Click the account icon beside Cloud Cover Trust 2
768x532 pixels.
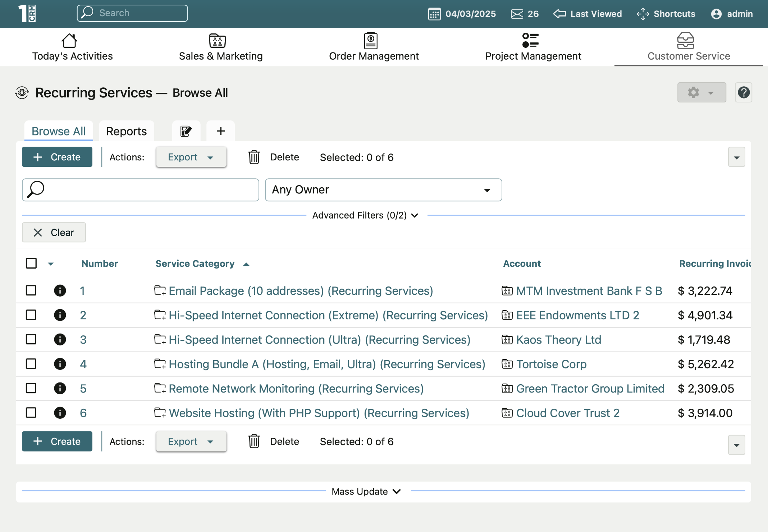click(x=507, y=413)
